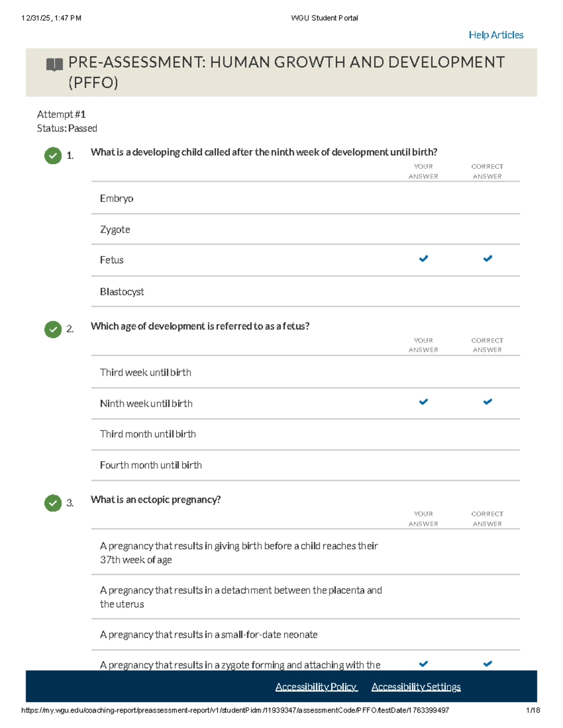
Task: Click the ectopic pregnancy question text
Action: (156, 500)
